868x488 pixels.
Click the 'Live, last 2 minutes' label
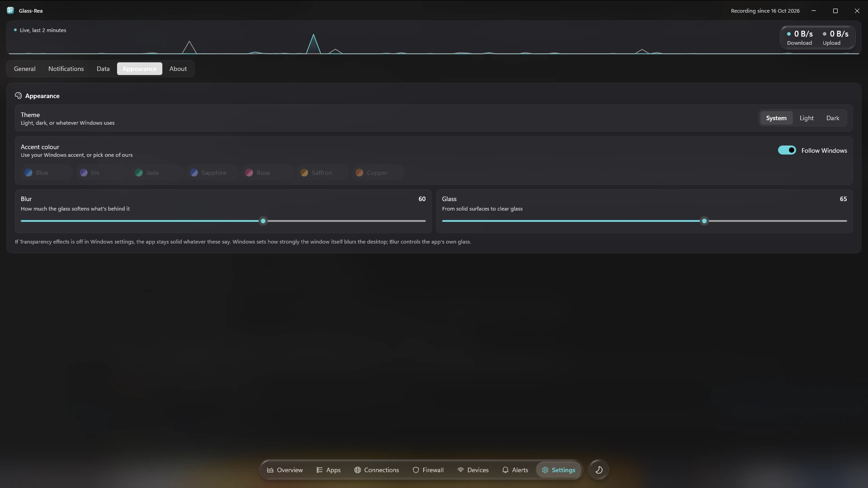[43, 30]
